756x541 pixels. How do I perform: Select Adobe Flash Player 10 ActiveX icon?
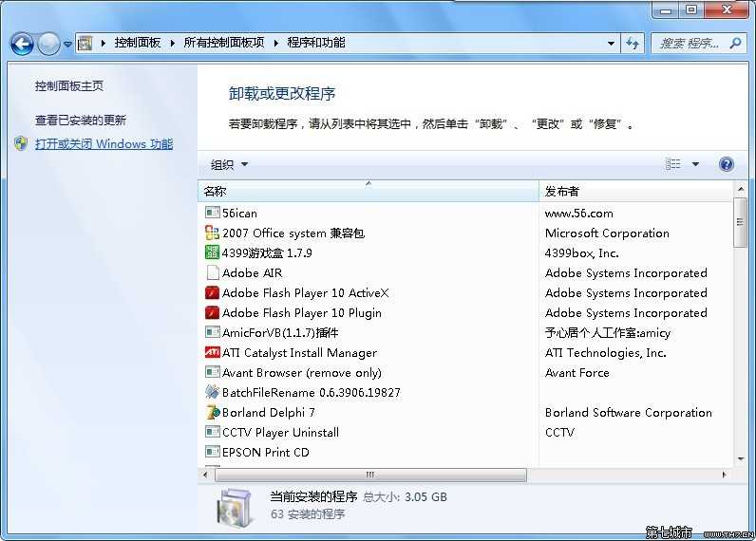tap(212, 292)
